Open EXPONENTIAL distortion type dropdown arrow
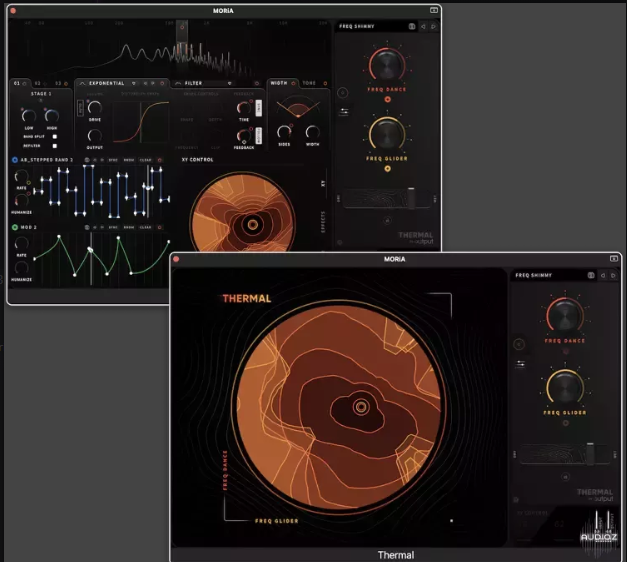 point(134,83)
